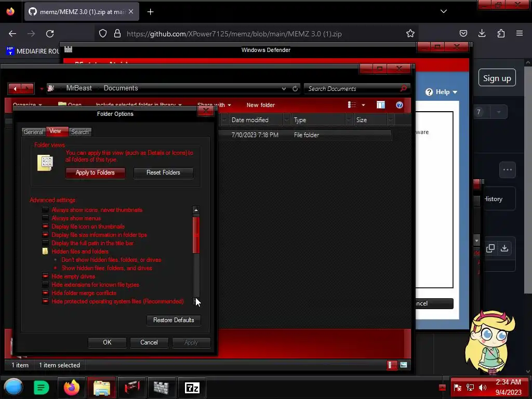Click Advanced settings scrollbar up arrow
This screenshot has width=532, height=399.
[196, 210]
